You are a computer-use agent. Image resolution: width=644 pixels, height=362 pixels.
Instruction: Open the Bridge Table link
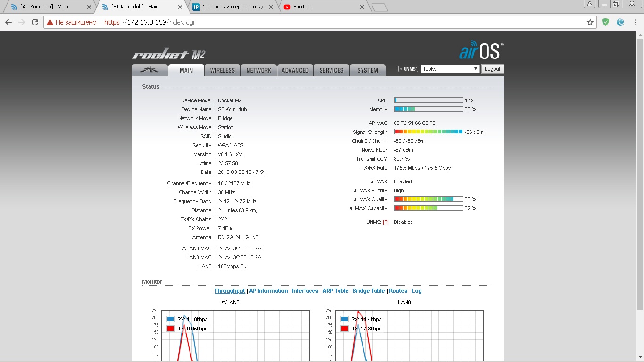coord(369,291)
